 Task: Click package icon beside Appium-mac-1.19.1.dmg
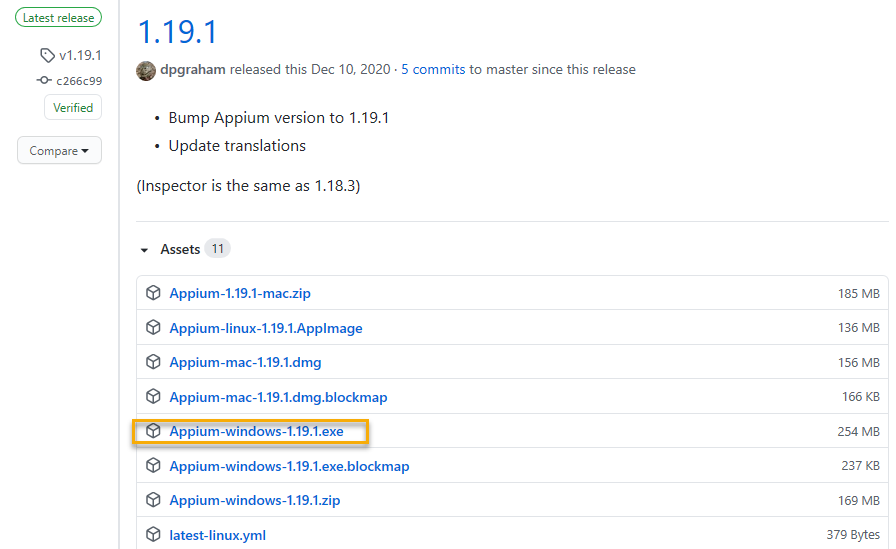tap(153, 362)
